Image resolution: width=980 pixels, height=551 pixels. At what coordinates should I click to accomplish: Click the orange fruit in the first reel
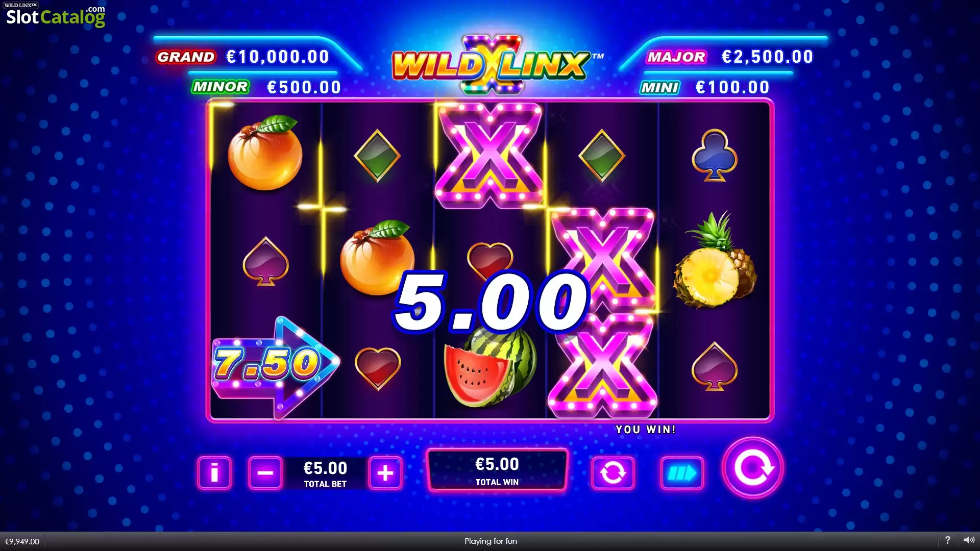pyautogui.click(x=265, y=153)
